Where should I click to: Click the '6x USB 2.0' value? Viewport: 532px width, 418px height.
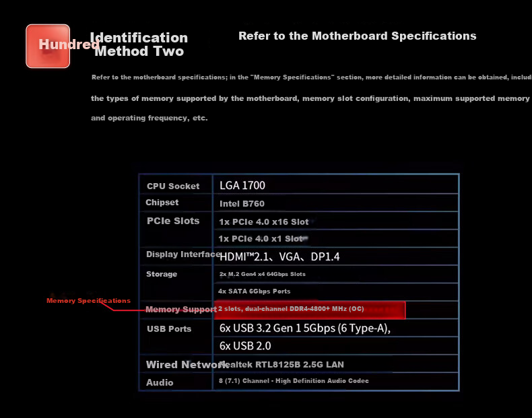(x=245, y=346)
